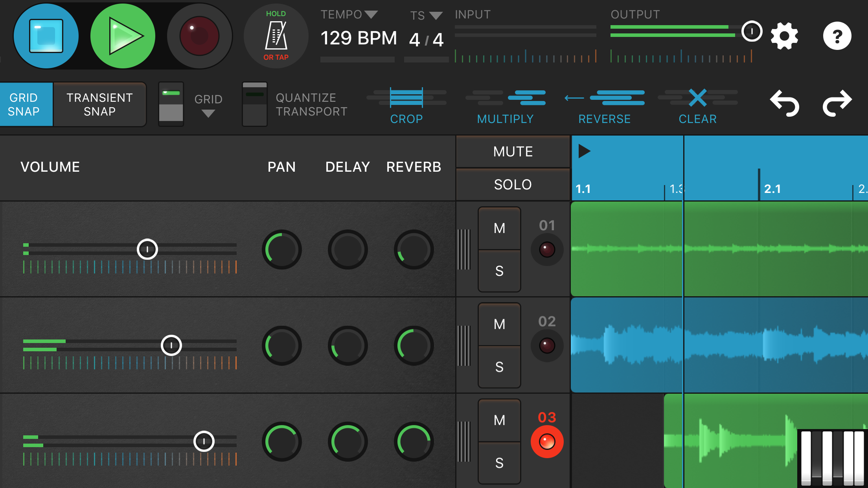
Task: Tap the metronome Hold or Tap icon
Action: 276,36
